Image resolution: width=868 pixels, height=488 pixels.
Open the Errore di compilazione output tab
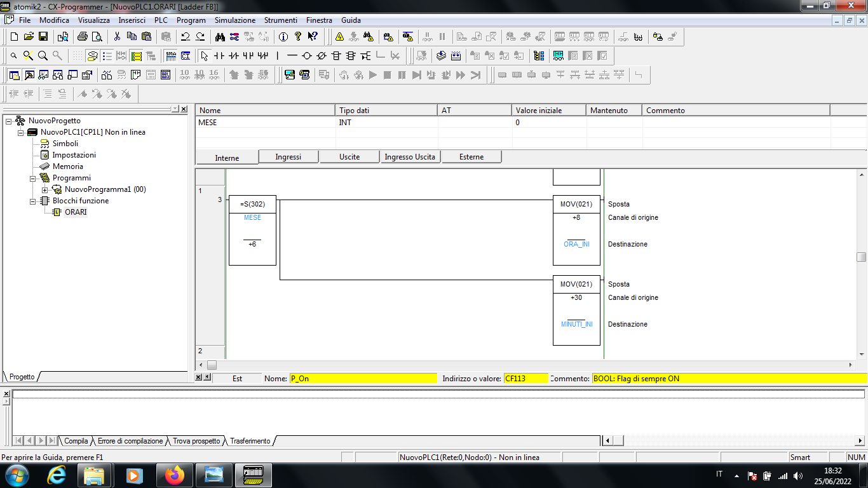pyautogui.click(x=130, y=441)
